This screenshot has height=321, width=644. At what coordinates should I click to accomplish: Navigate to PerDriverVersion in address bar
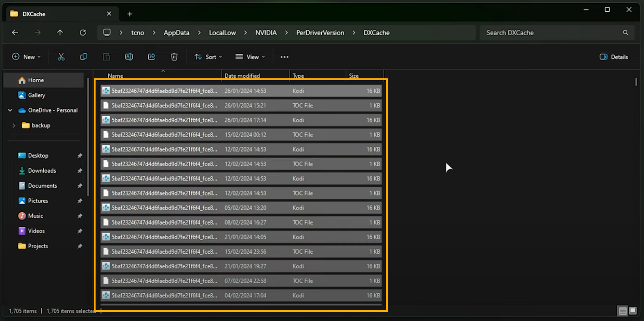click(320, 33)
